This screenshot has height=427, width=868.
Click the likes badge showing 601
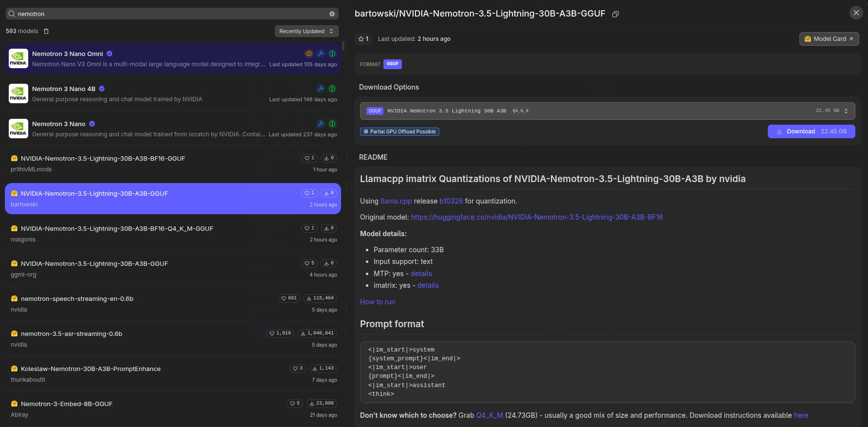(289, 298)
